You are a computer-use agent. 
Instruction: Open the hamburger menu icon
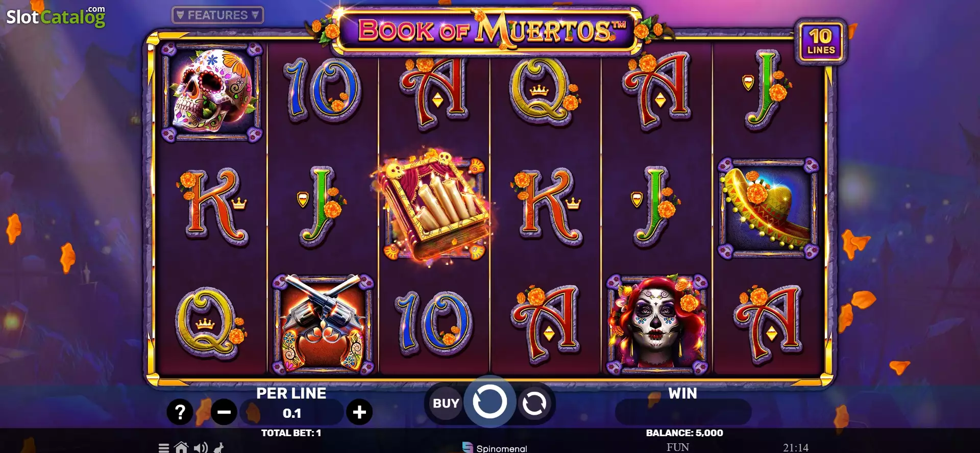[x=164, y=448]
